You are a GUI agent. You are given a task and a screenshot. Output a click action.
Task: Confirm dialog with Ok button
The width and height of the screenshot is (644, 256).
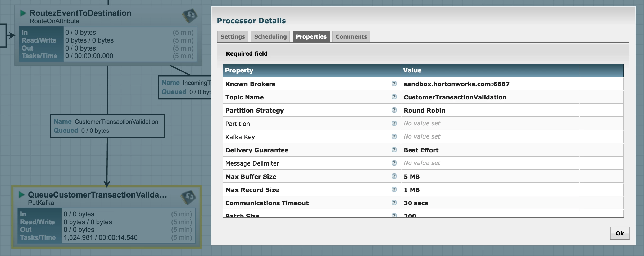point(620,233)
